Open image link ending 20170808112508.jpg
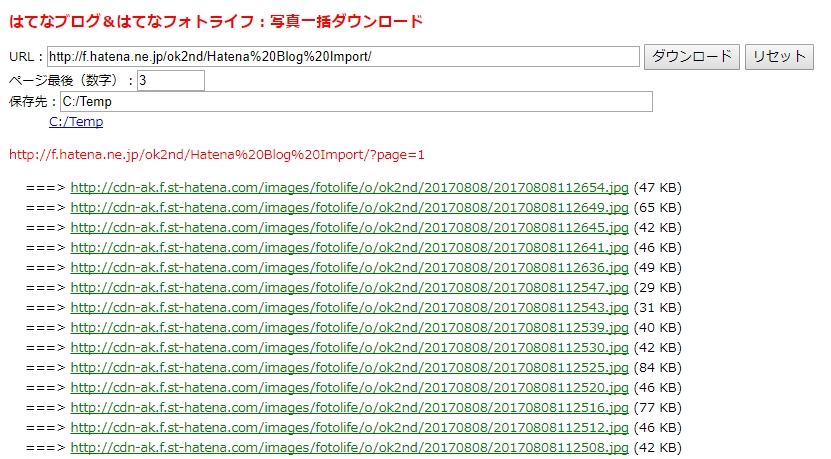Image resolution: width=831 pixels, height=459 pixels. click(349, 448)
